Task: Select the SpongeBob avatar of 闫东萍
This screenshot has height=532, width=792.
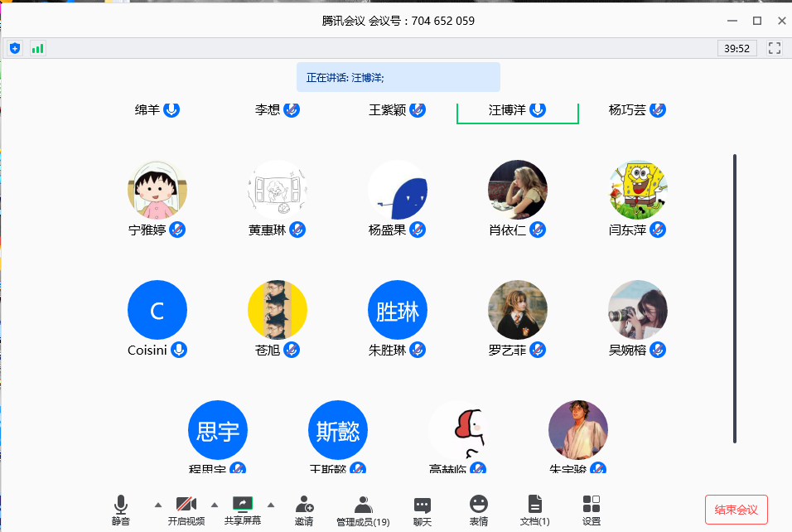Action: [x=638, y=190]
